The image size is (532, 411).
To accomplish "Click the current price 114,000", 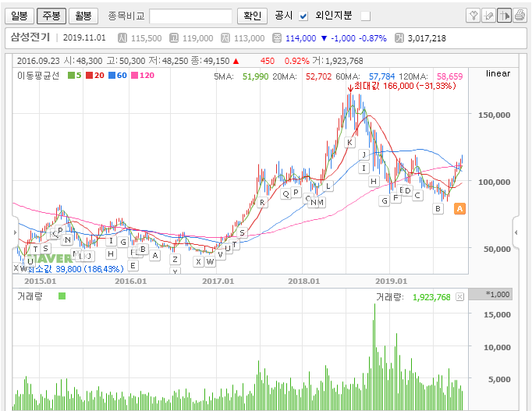I will click(300, 38).
